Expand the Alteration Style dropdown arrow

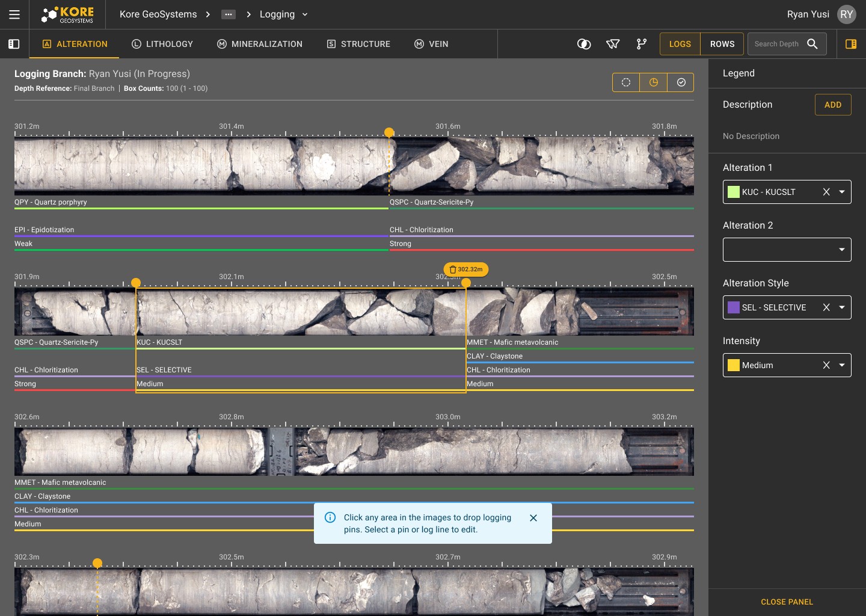click(x=842, y=307)
